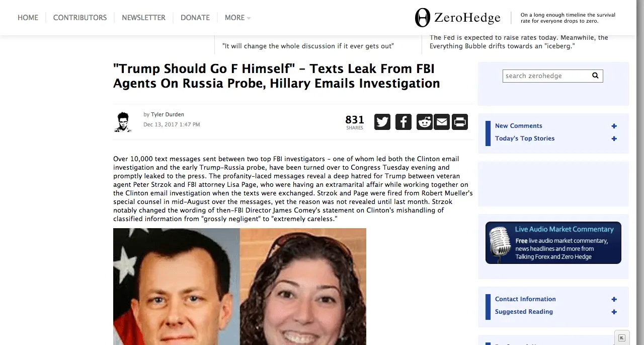Viewport: 644px width, 345px height.
Task: Print the article using printer icon
Action: pos(460,122)
